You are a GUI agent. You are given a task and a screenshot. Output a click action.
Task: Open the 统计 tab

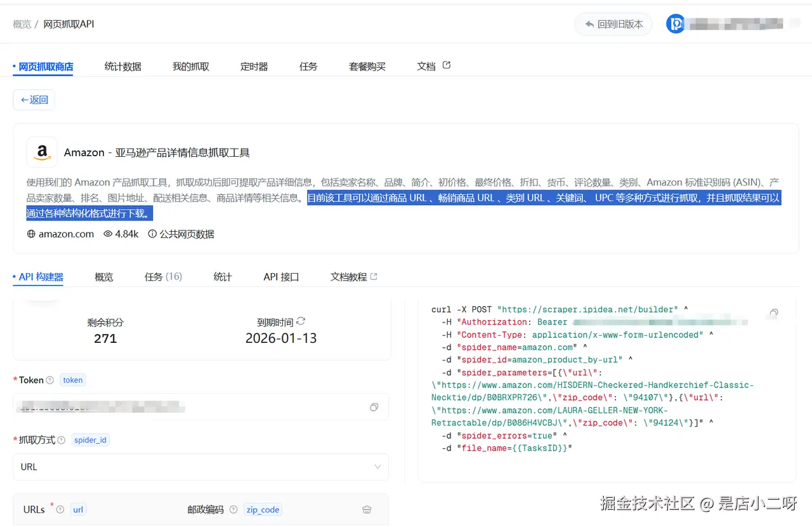[x=223, y=277]
